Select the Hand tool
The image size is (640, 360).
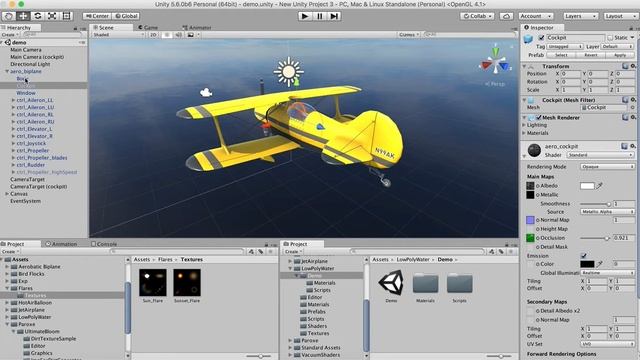9,16
